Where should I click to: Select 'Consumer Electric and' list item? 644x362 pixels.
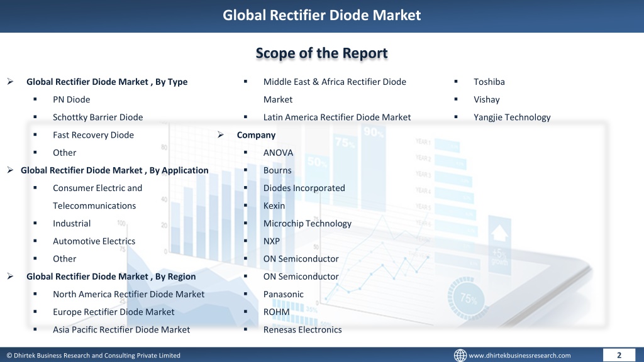97,187
